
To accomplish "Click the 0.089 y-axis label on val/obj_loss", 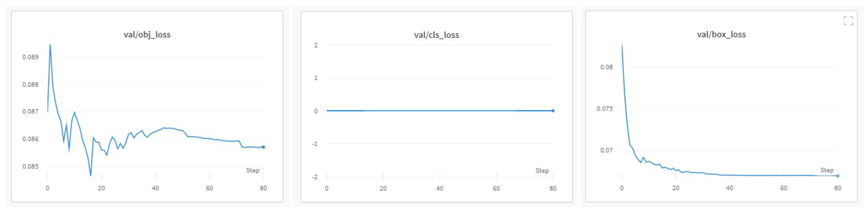I will (30, 57).
